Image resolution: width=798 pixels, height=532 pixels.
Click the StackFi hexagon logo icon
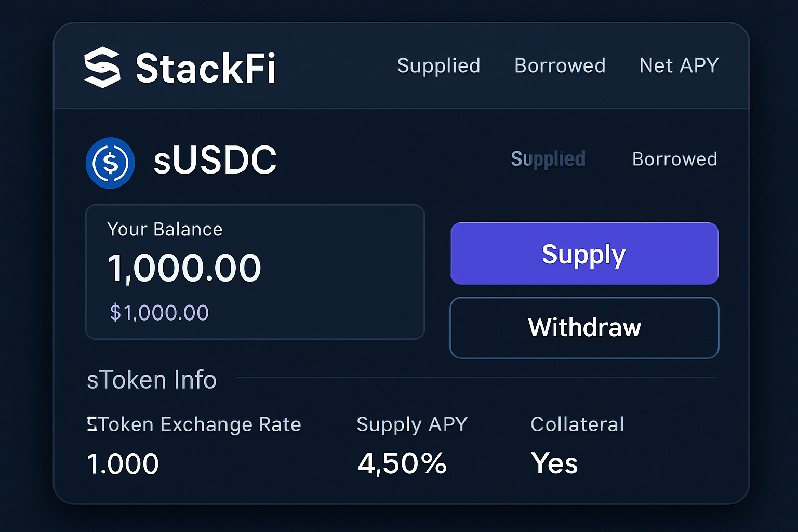[102, 68]
